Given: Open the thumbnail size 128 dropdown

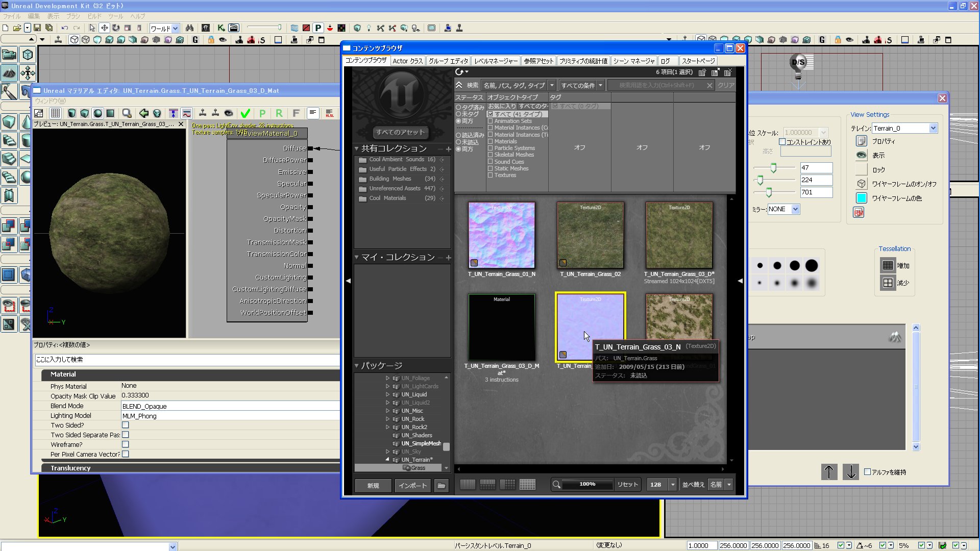Looking at the screenshot, I should pos(673,485).
